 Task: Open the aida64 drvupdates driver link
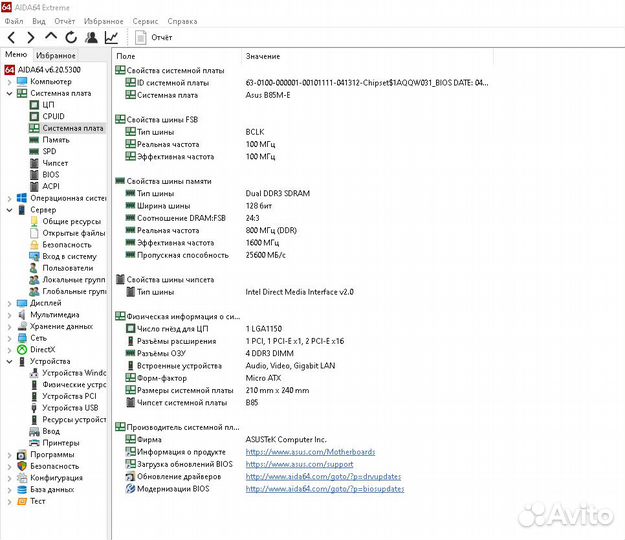323,477
